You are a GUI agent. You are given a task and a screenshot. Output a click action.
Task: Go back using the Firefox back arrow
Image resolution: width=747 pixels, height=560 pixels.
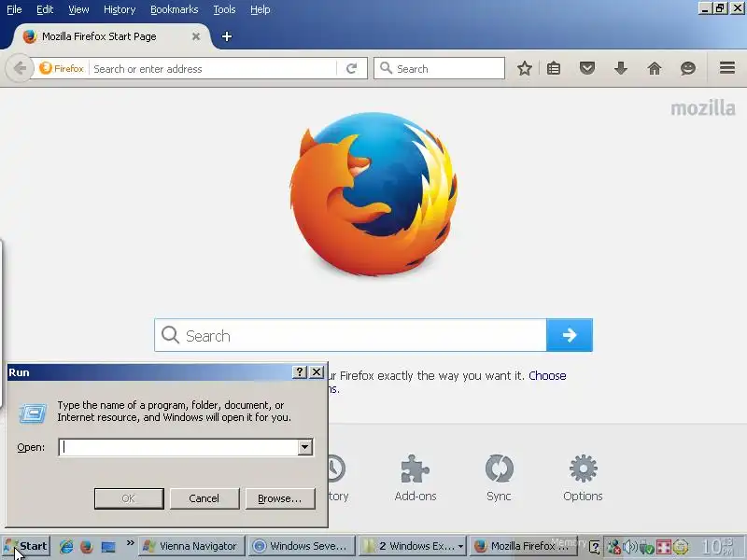19,68
